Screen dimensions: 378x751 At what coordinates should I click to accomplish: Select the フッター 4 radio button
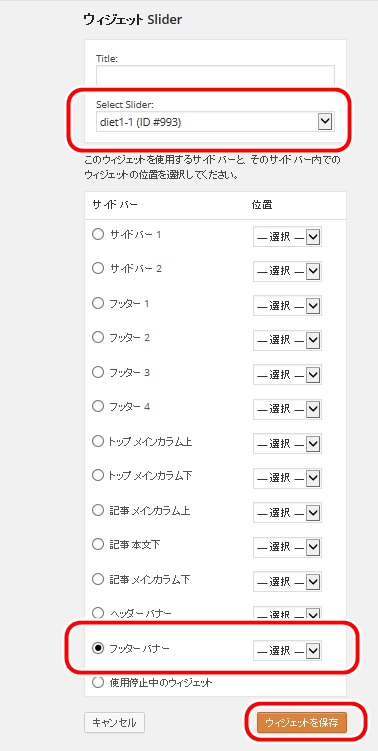pos(98,407)
